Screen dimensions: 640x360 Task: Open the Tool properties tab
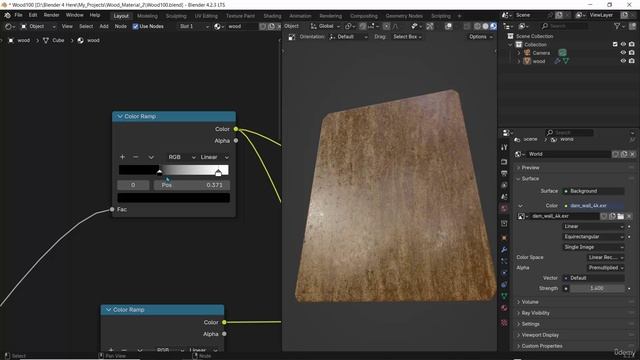tap(504, 147)
